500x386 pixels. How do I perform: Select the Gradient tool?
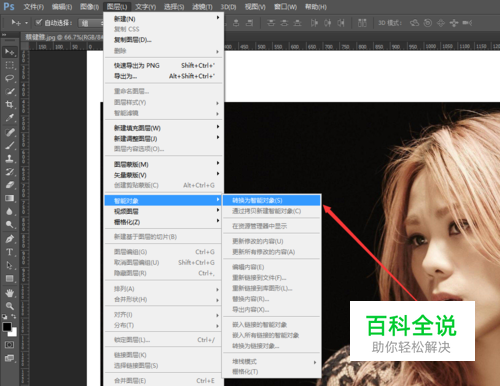[10, 198]
